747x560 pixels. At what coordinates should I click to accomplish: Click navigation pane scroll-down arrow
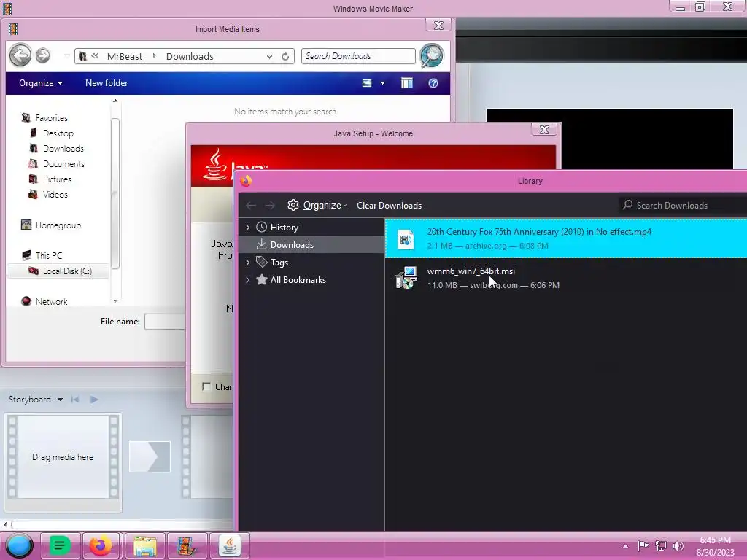[115, 301]
